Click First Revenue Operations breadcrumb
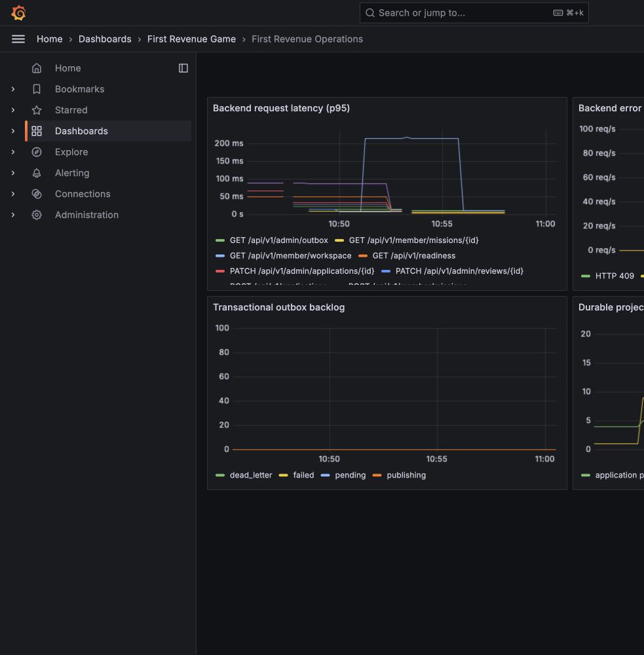This screenshot has height=655, width=644. point(307,39)
